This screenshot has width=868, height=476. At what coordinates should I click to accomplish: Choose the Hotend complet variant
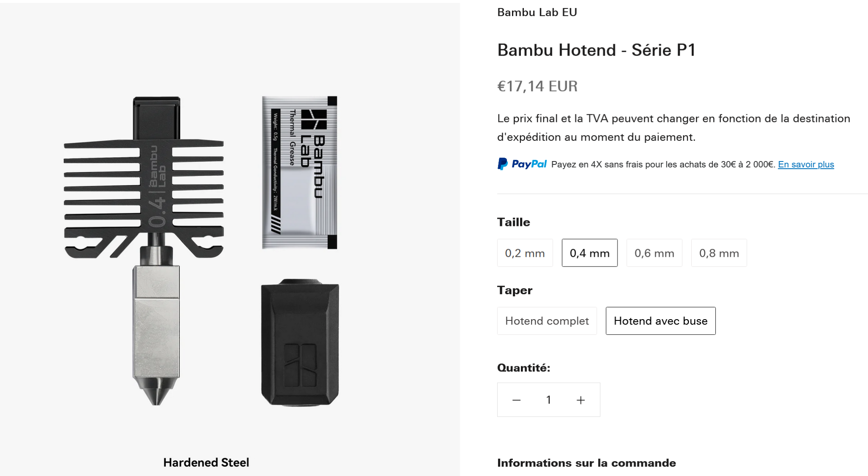click(547, 321)
